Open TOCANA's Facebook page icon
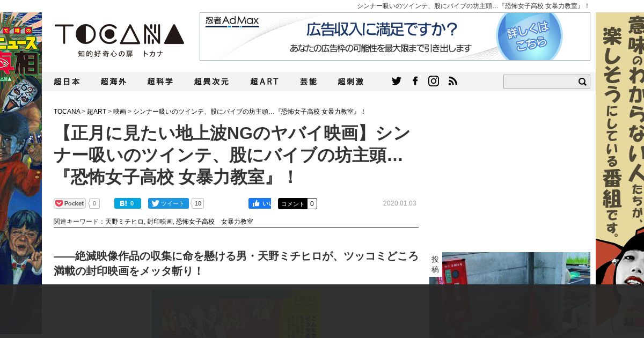Screen dimensions: 644x338 [415, 81]
